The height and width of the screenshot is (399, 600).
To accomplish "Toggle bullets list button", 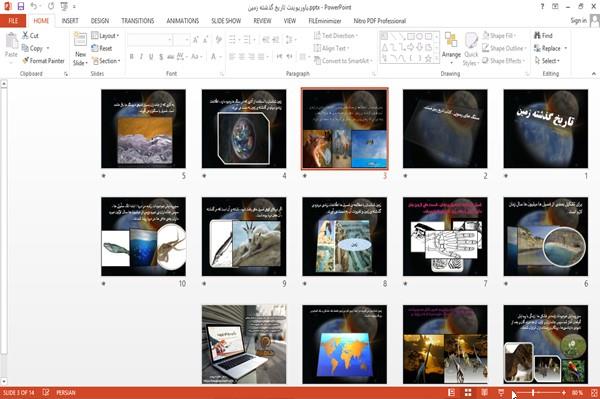I will 233,39.
